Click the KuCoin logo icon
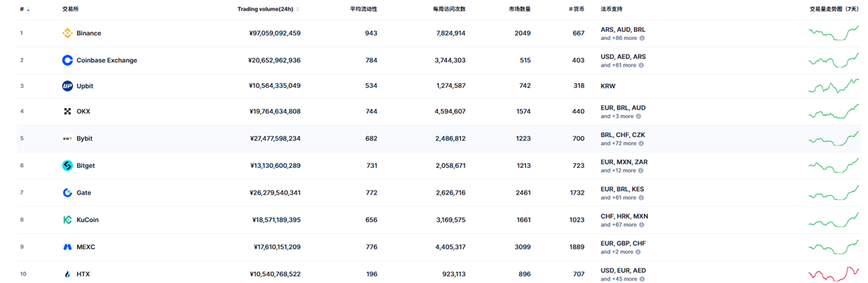 (67, 220)
